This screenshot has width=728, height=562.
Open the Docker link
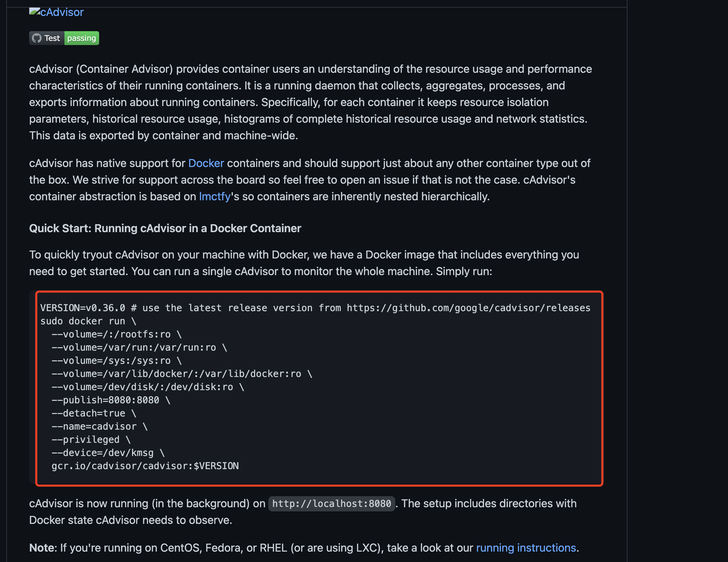(x=206, y=163)
